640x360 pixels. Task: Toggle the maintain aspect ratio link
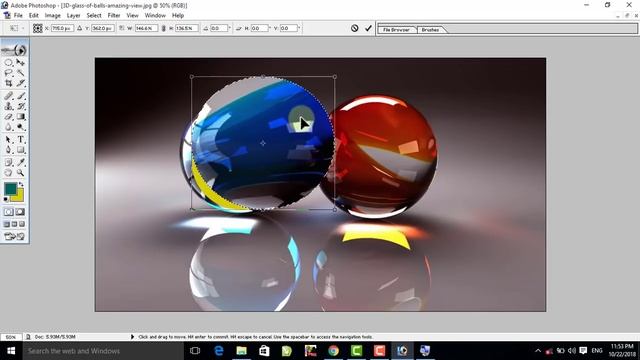tap(163, 28)
